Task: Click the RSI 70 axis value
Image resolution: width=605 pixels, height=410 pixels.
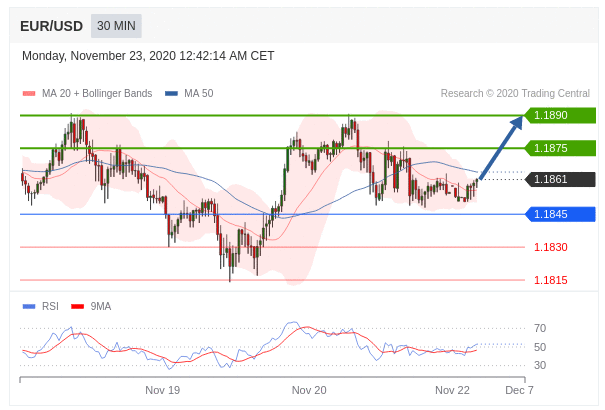Action: coord(540,328)
